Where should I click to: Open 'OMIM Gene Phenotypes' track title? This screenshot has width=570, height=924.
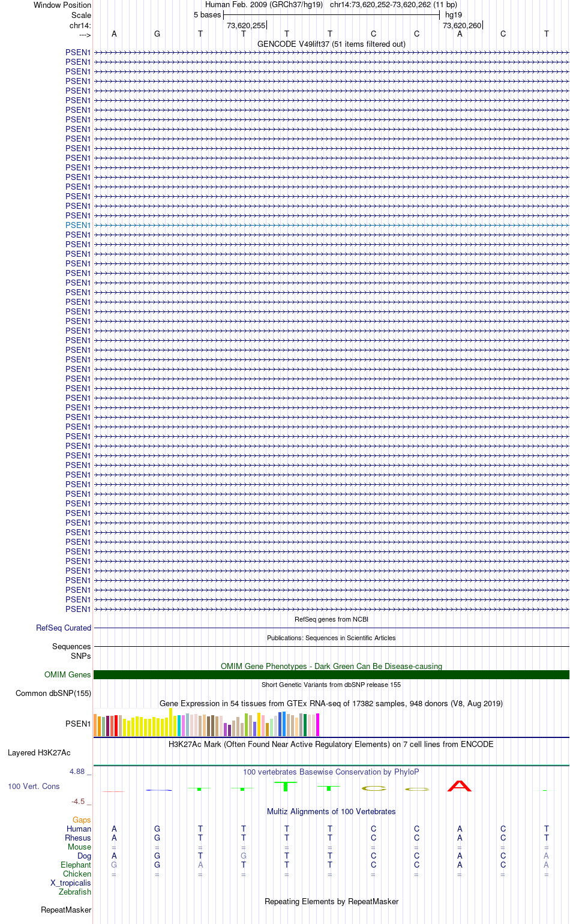(x=331, y=666)
